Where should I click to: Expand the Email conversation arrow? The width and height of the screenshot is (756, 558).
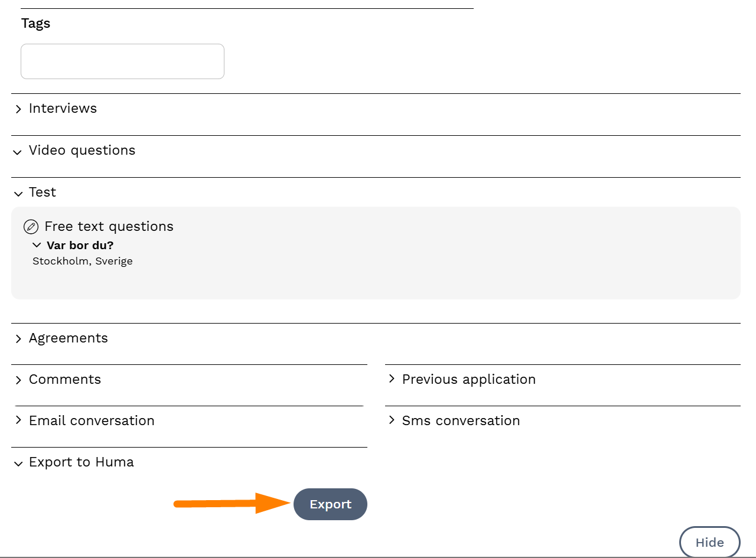tap(18, 420)
